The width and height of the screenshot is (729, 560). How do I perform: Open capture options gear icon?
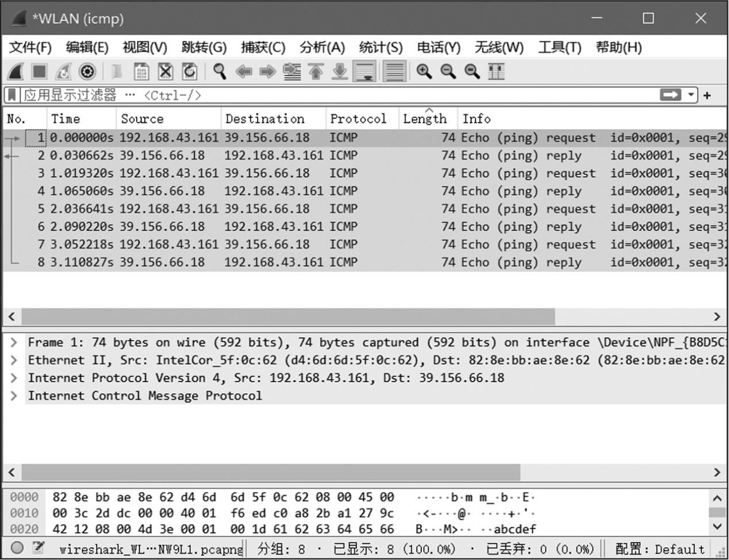[87, 71]
